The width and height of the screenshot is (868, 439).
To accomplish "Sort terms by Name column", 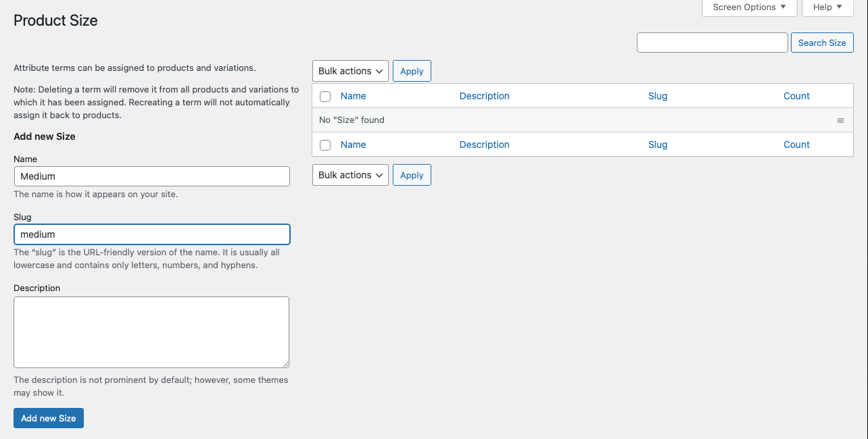I will point(353,96).
